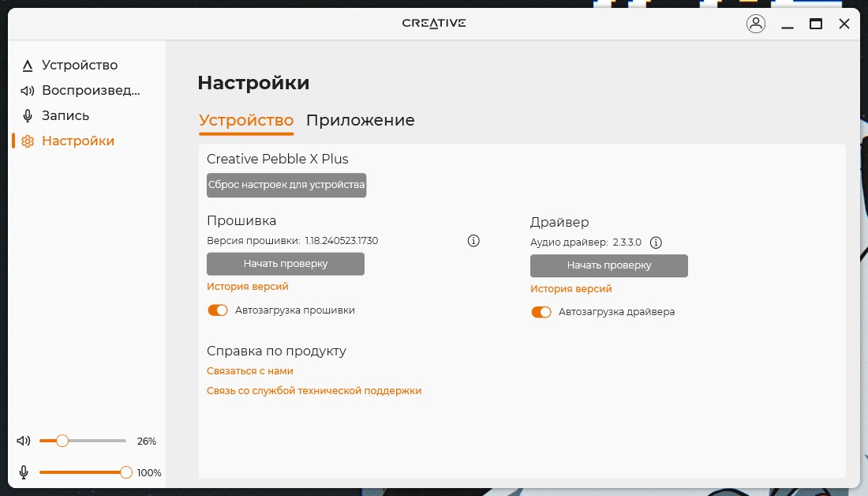The image size is (868, 496).
Task: Close the Creative app window
Action: coord(844,24)
